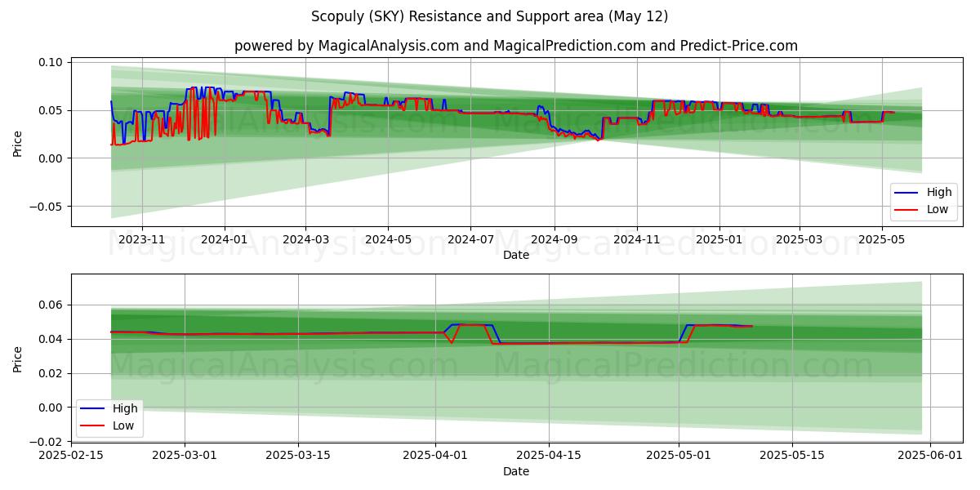Click the '2025-03-15' date tick label
980x490 pixels.
point(298,456)
